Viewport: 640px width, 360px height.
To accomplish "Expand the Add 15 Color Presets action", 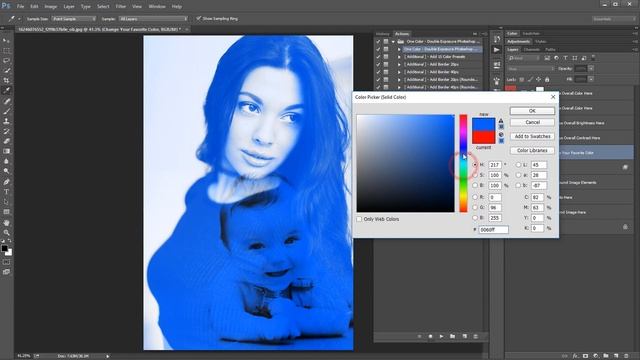I will [399, 57].
